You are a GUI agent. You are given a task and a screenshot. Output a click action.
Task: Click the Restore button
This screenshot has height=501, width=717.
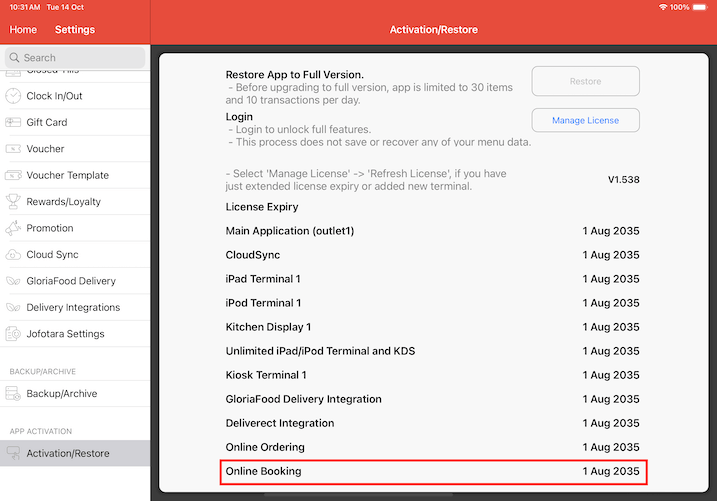(x=585, y=81)
